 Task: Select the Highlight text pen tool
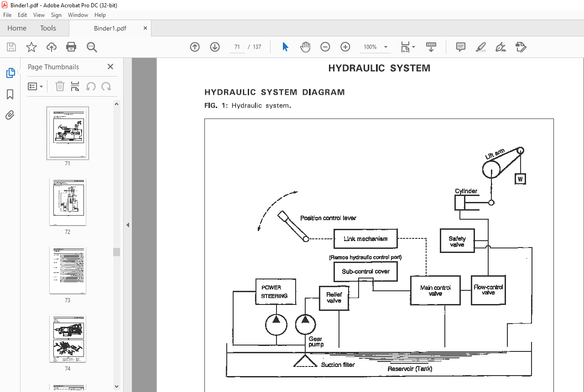coord(480,47)
